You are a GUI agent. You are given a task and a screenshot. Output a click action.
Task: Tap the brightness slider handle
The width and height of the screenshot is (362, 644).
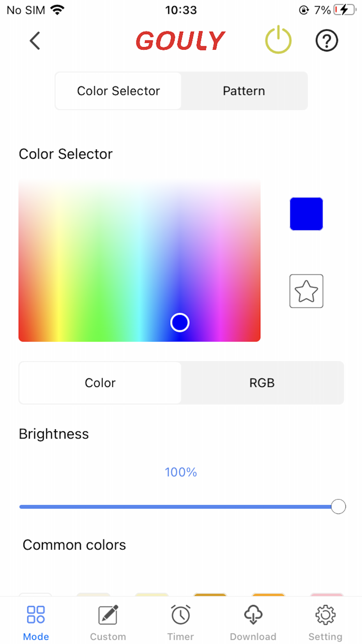(x=338, y=506)
